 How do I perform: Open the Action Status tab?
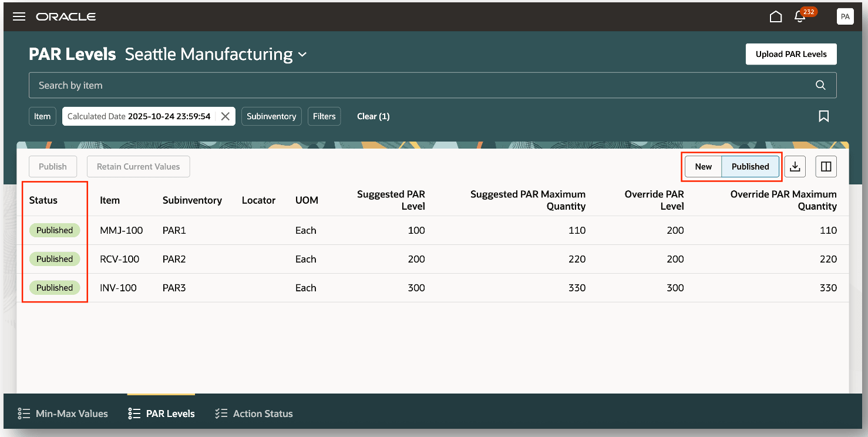[254, 414]
